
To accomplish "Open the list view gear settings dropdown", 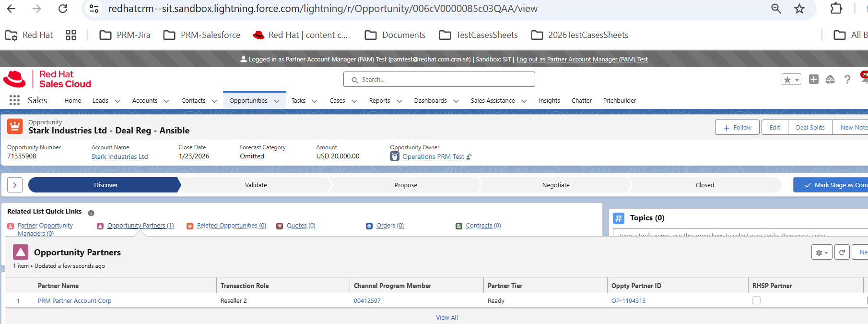I will [822, 252].
